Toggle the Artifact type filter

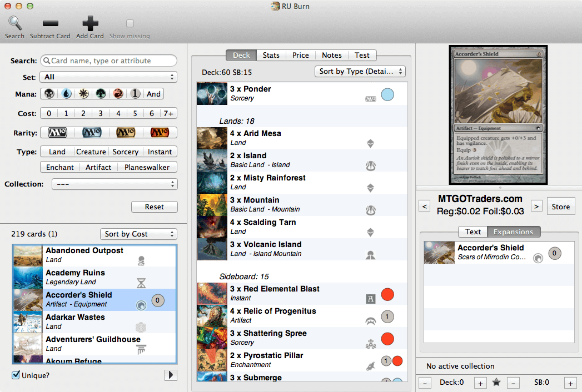(x=98, y=167)
